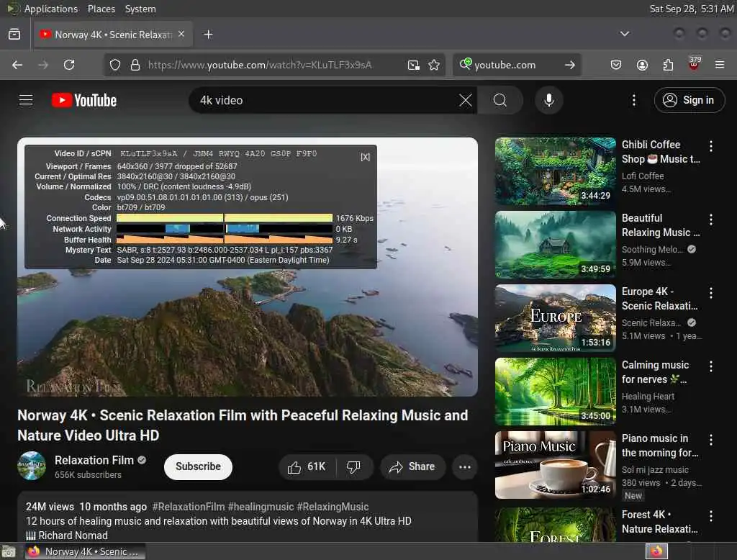Reload the current page
737x560 pixels.
coord(69,65)
